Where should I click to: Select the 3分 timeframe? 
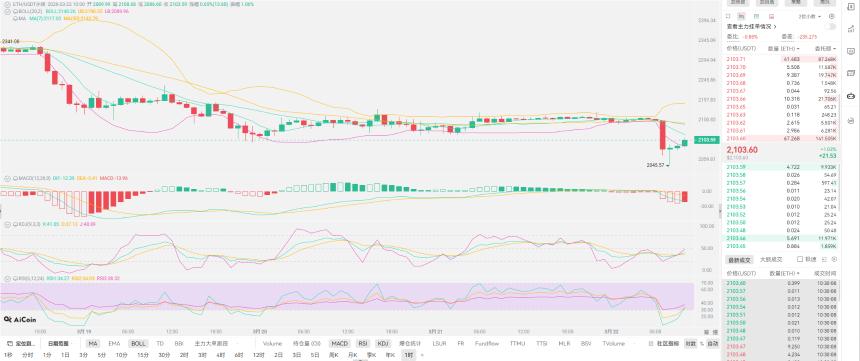[x=83, y=355]
